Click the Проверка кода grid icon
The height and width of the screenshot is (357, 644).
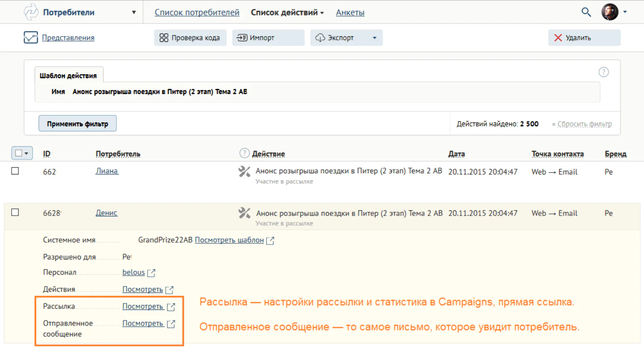click(164, 38)
